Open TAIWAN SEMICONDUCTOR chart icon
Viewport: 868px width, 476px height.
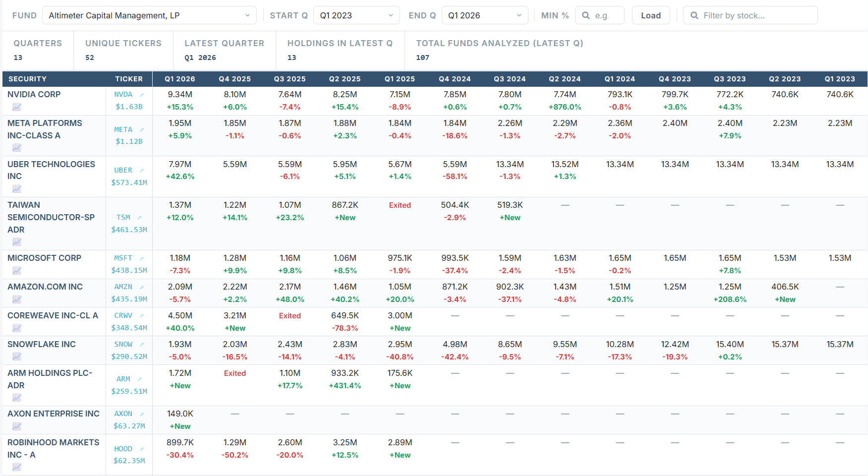(17, 241)
